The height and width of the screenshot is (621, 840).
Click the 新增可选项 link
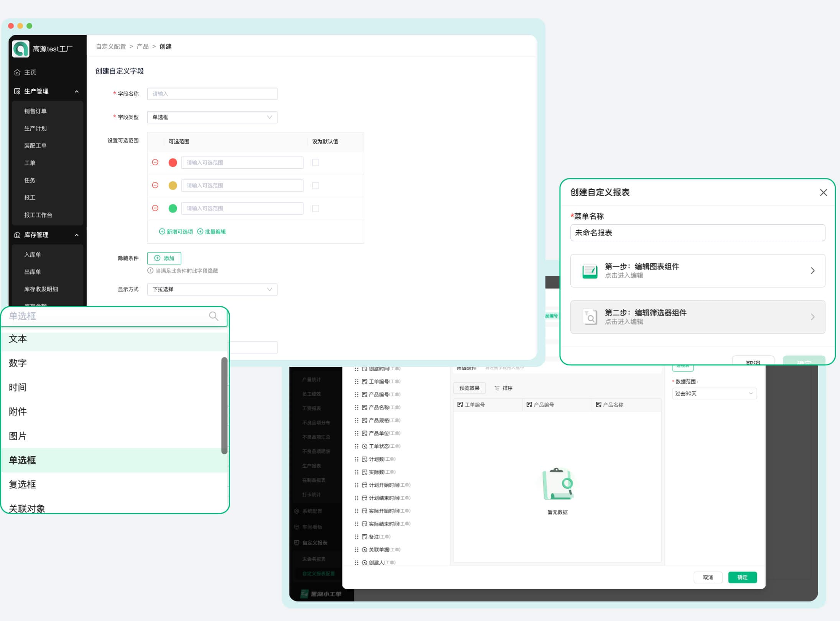click(176, 232)
